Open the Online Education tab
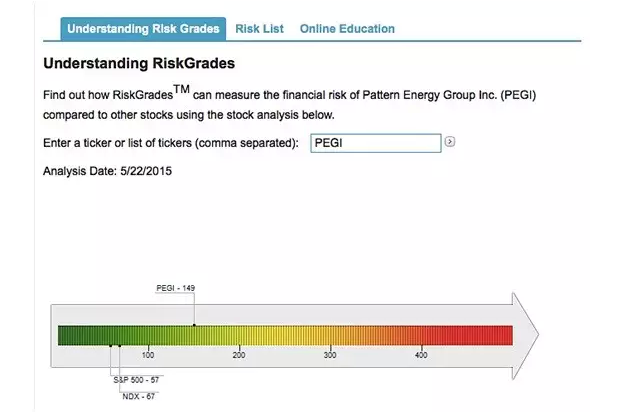 [347, 29]
